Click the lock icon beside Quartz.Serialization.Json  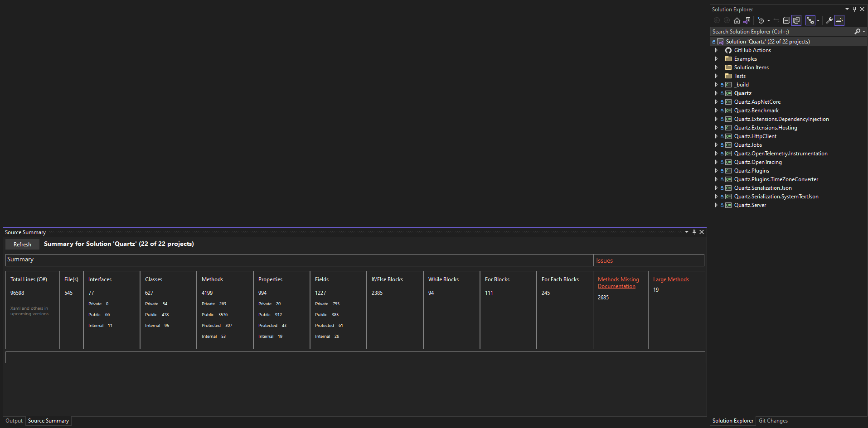[x=722, y=188]
